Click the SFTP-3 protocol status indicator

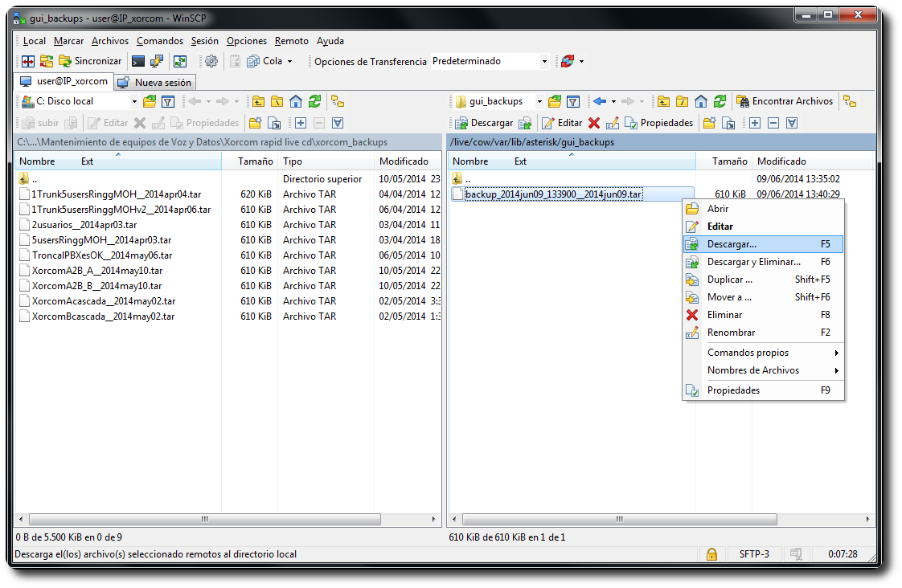753,554
